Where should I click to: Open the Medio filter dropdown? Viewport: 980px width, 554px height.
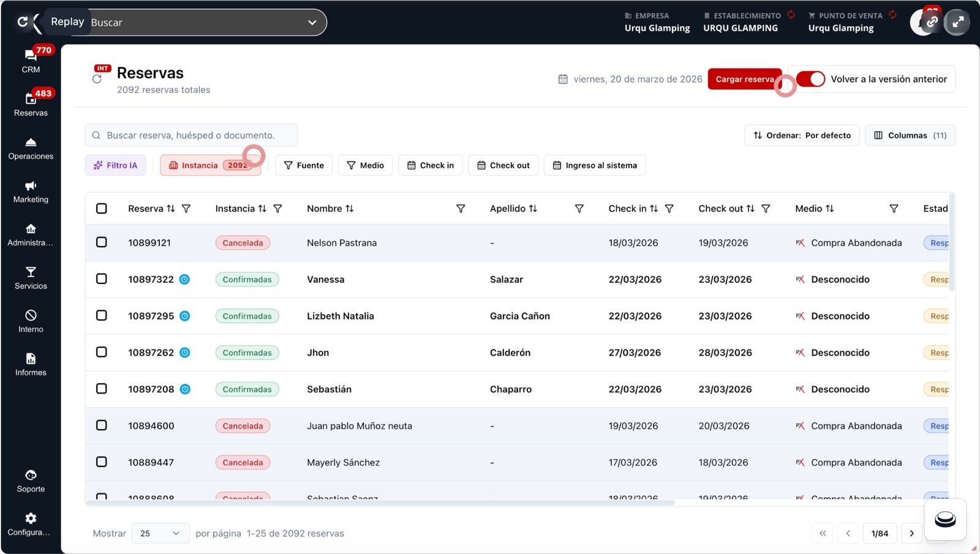(365, 165)
